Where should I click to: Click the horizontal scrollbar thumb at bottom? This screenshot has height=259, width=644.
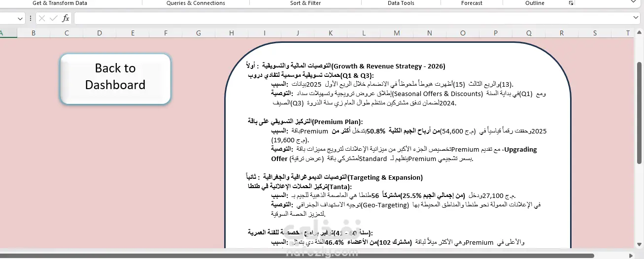point(297,255)
